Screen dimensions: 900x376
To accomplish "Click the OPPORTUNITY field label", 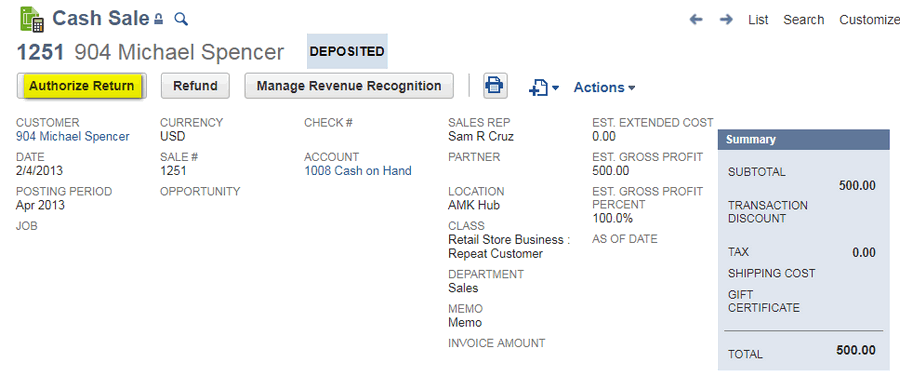I will click(x=200, y=191).
